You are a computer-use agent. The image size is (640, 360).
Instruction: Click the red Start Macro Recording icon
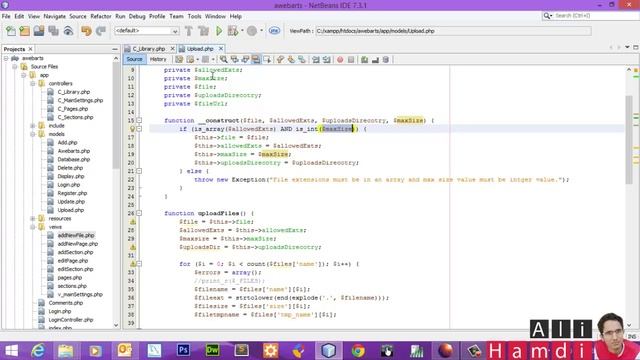pos(340,60)
